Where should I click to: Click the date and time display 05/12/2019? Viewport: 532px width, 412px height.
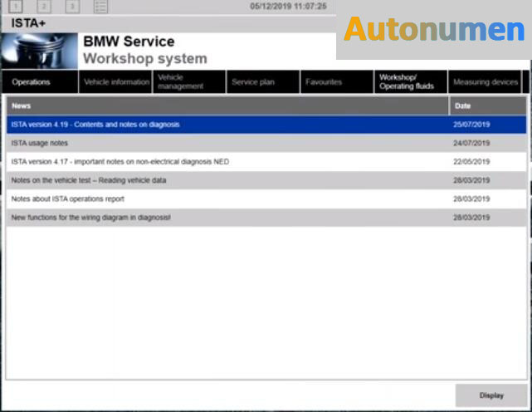(288, 6)
